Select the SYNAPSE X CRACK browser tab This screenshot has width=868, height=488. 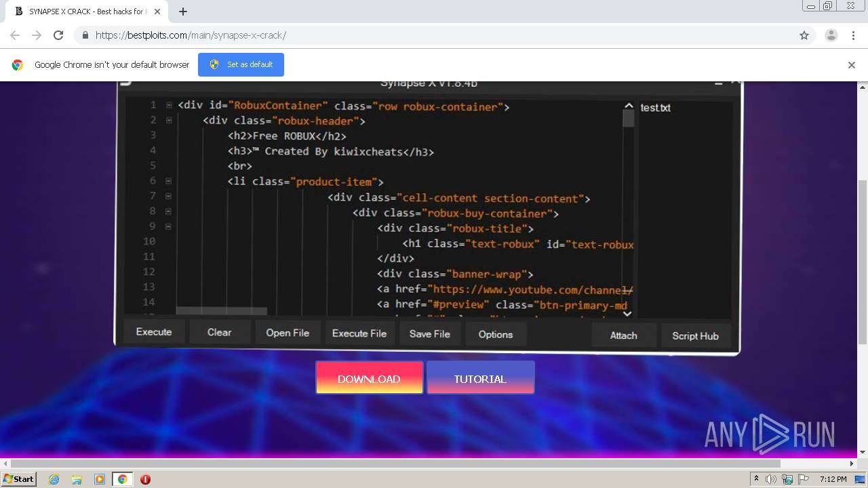click(85, 12)
